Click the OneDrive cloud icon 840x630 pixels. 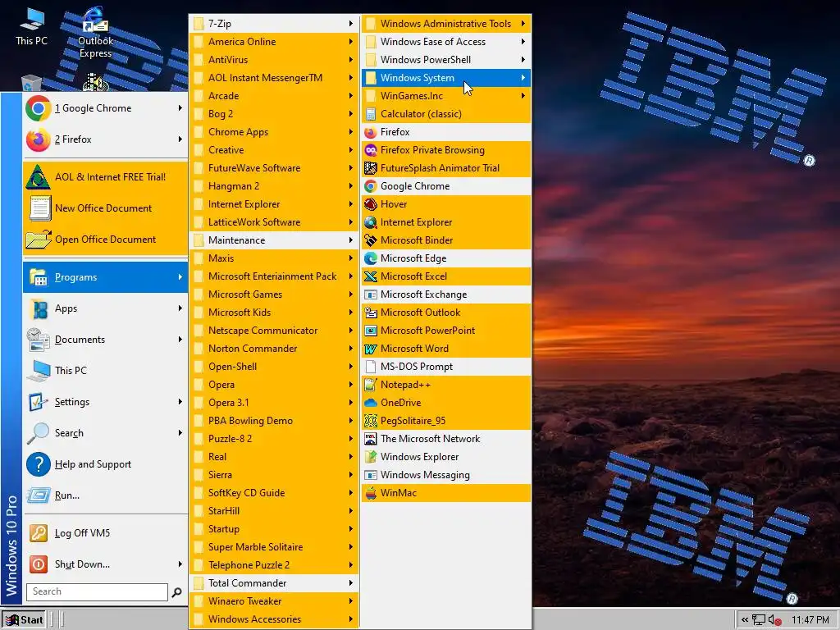pos(370,403)
